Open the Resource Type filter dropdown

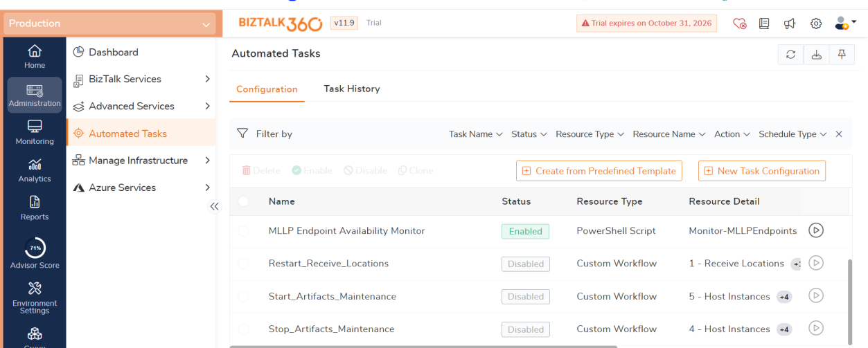click(590, 134)
